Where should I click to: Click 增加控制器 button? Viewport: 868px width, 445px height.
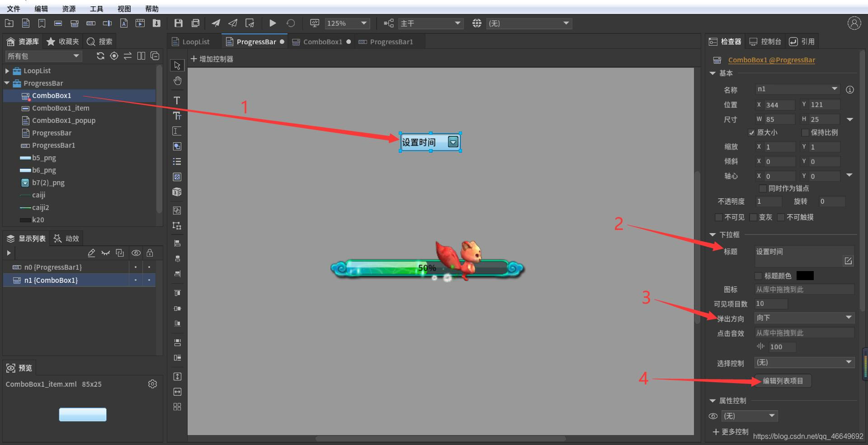[212, 59]
